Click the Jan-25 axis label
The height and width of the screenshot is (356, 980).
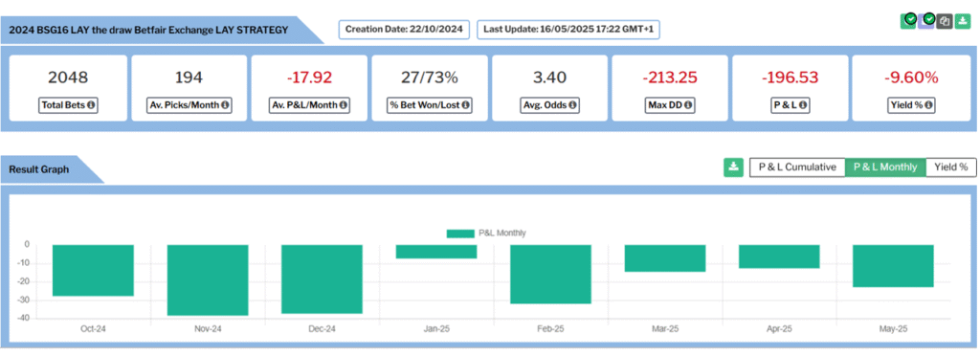tap(436, 329)
